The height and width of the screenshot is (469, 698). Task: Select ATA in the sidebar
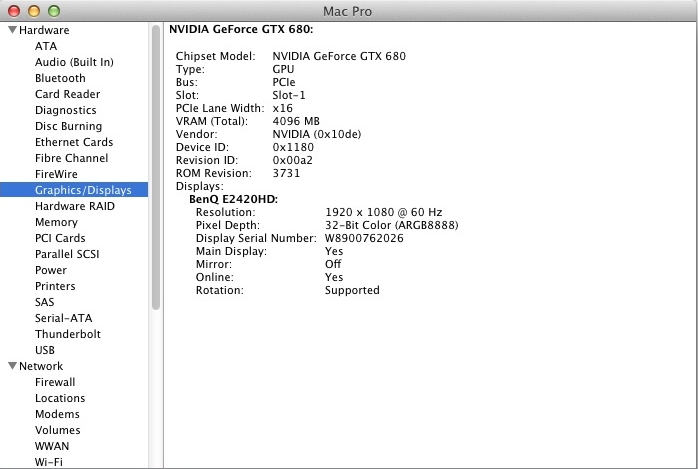pos(46,46)
